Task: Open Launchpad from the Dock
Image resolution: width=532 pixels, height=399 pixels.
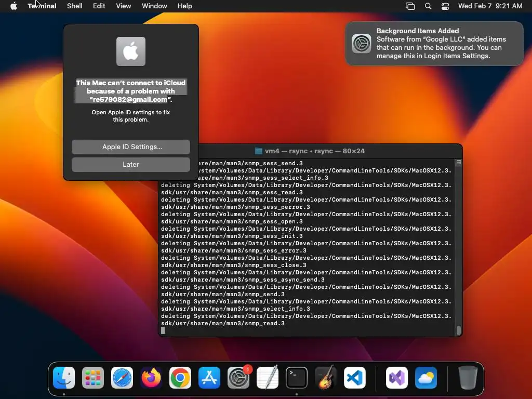Action: point(93,378)
